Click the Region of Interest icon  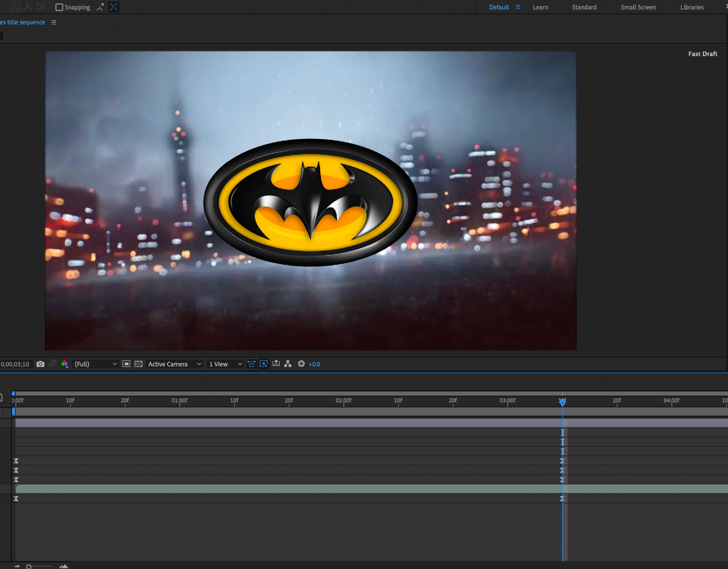(x=126, y=364)
